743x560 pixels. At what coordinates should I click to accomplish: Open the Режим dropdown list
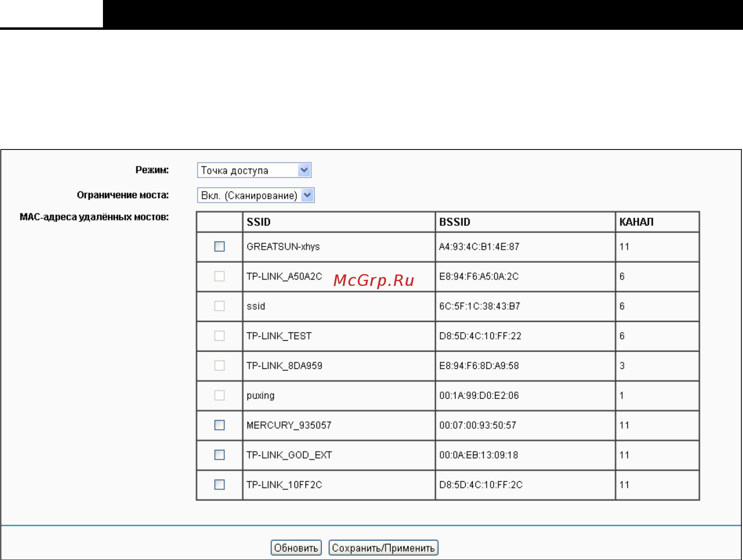[x=254, y=170]
